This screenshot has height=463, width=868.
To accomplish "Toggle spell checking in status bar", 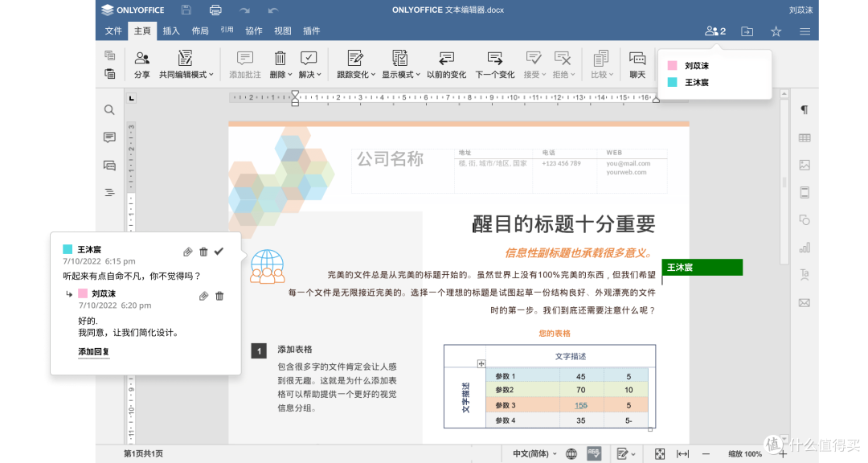I will (x=594, y=454).
